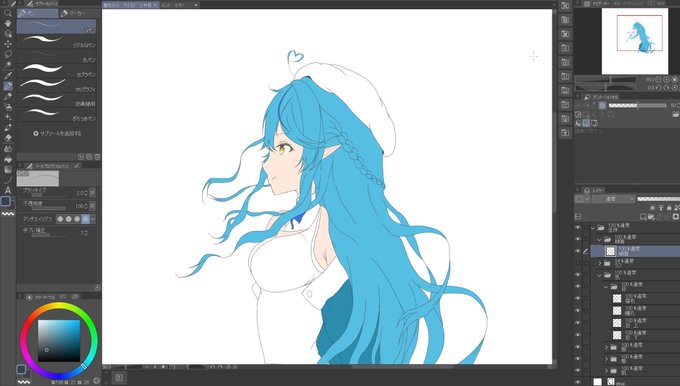Hide the 眉毛 layer
The width and height of the screenshot is (680, 386).
click(578, 298)
